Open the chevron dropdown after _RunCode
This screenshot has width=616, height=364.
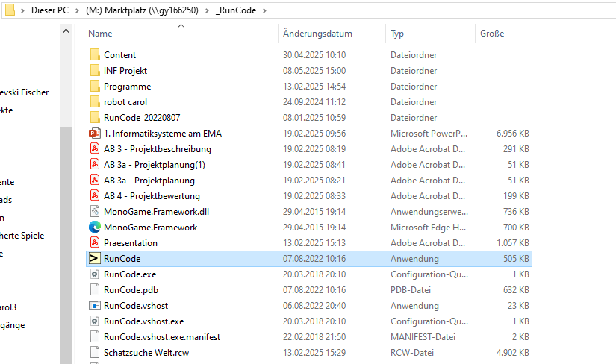[x=265, y=12]
